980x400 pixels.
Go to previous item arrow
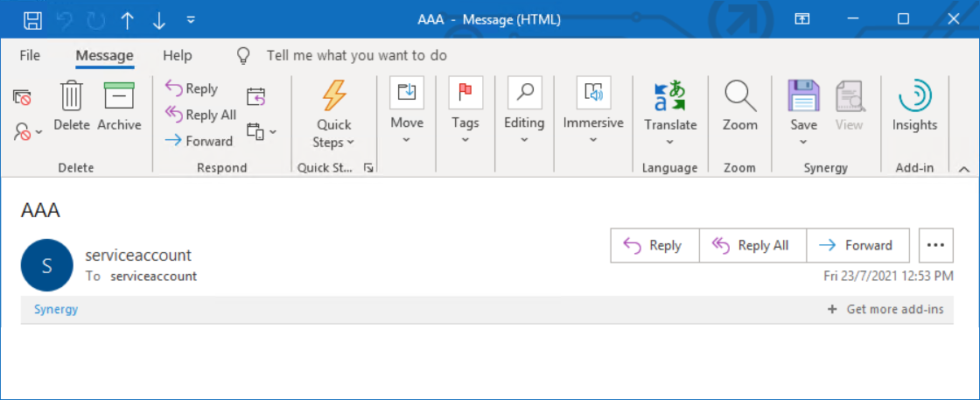click(x=128, y=20)
